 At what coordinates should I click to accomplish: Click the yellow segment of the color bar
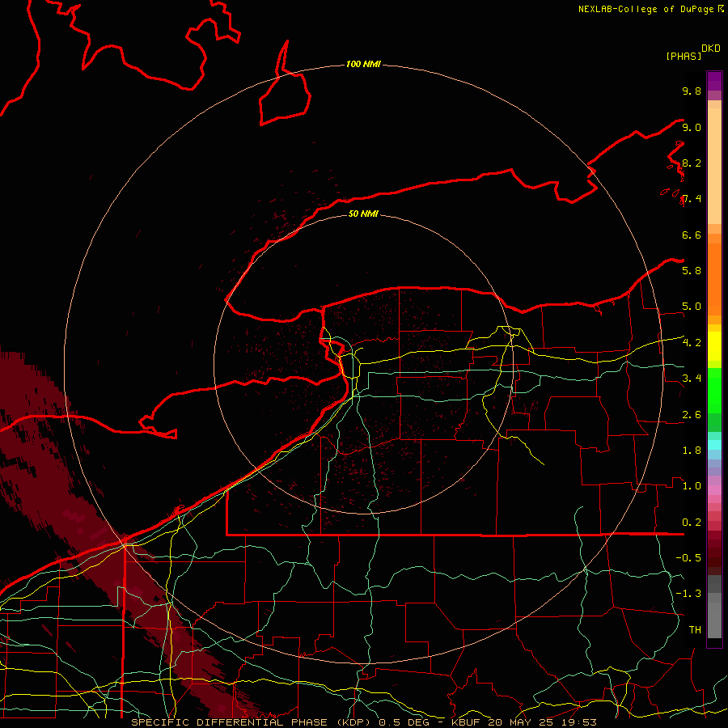[714, 346]
